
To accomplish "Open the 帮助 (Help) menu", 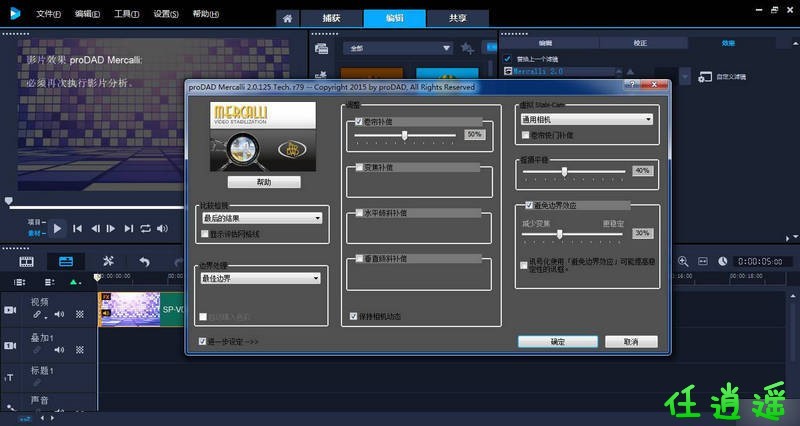I will click(x=206, y=14).
